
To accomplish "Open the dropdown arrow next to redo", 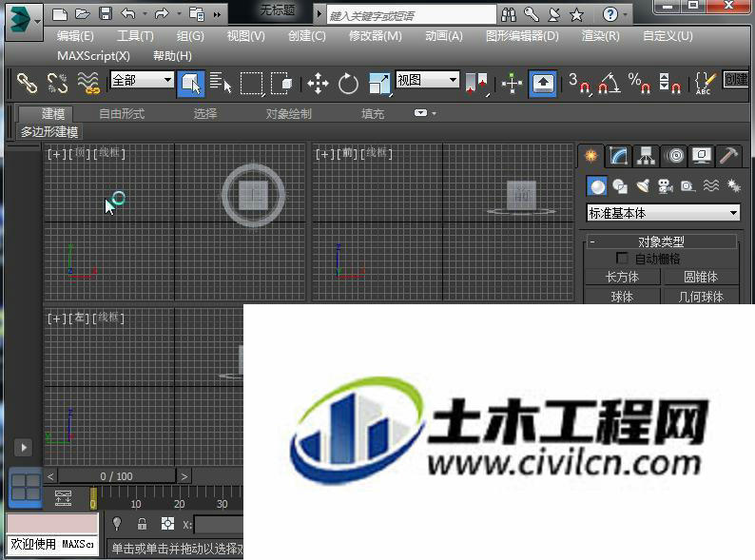I will coord(179,14).
